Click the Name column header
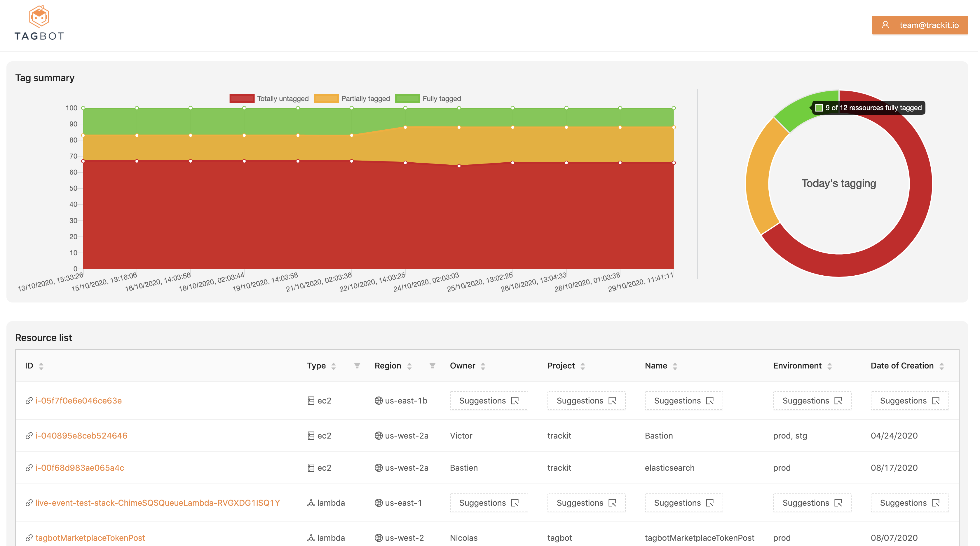Viewport: 980px width, 546px height. click(x=656, y=366)
